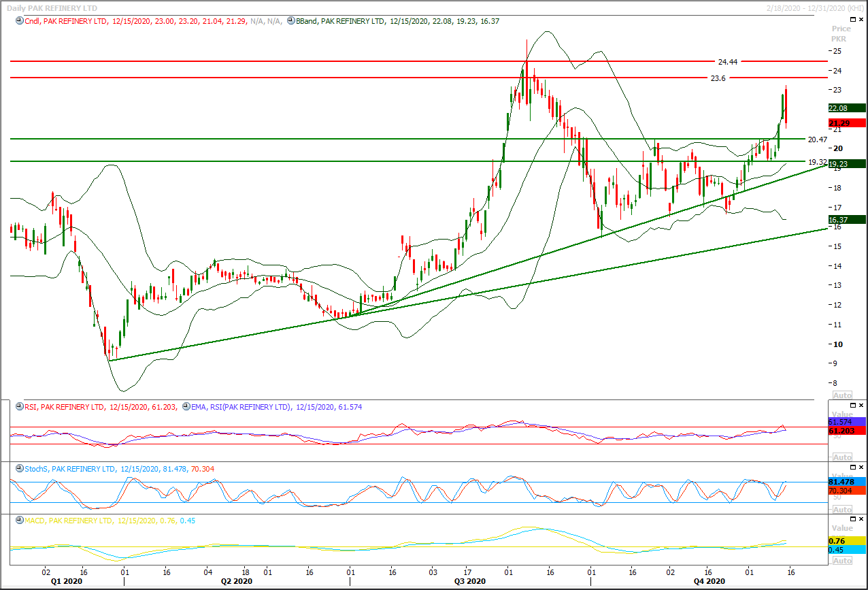Viewport: 868px width, 590px height.
Task: Click the blue 0.45 MACD signal tag
Action: (x=846, y=550)
